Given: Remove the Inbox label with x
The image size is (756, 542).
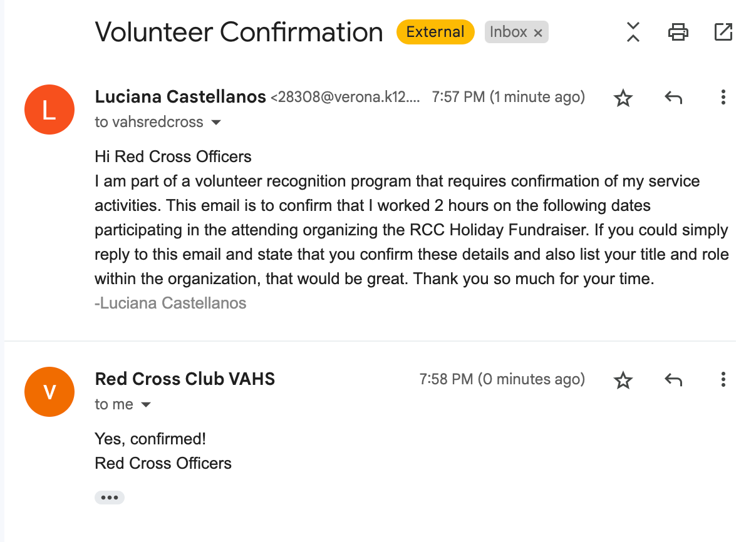Looking at the screenshot, I should [x=538, y=33].
